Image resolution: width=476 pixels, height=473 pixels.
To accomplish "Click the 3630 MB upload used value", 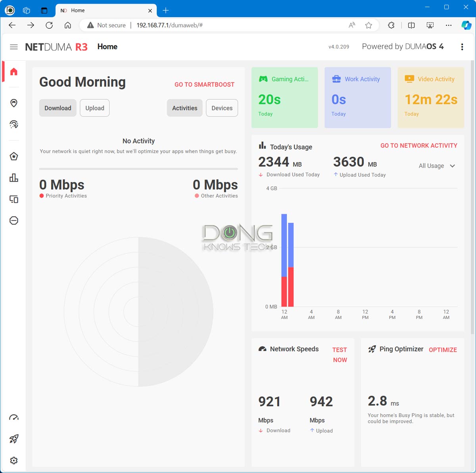I will point(355,162).
